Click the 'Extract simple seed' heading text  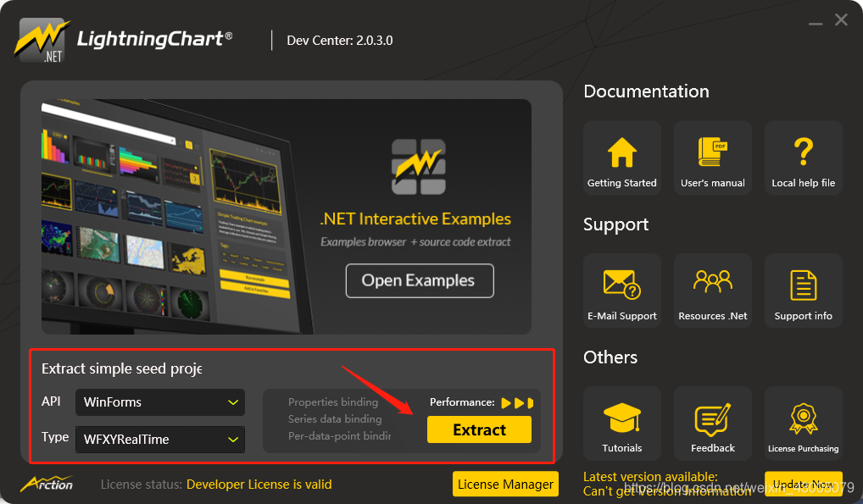pos(121,368)
